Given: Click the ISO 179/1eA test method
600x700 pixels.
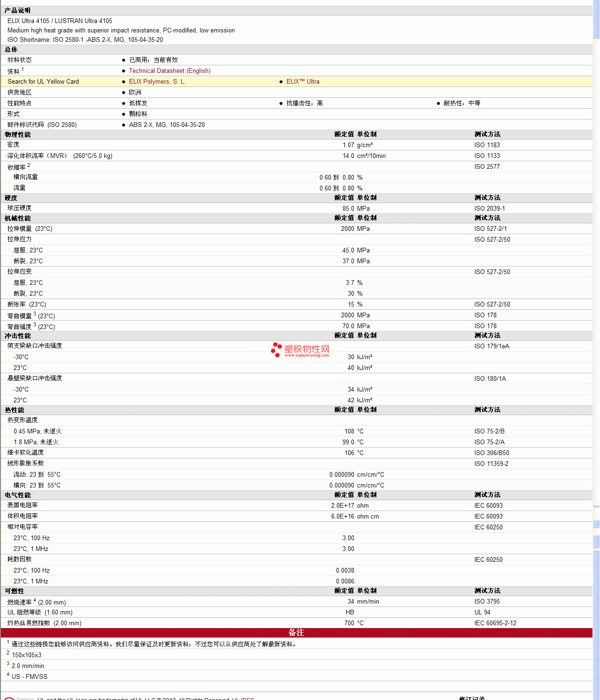Looking at the screenshot, I should 492,346.
